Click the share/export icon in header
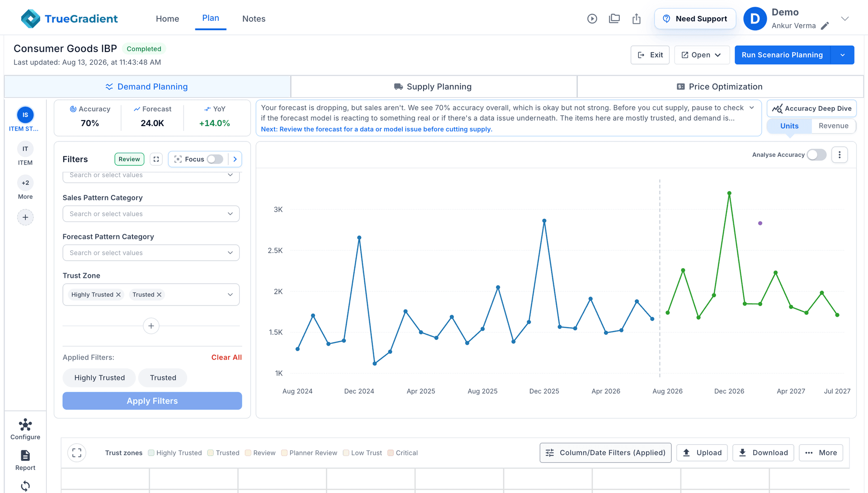Screen dimensions: 868x493 (x=637, y=19)
